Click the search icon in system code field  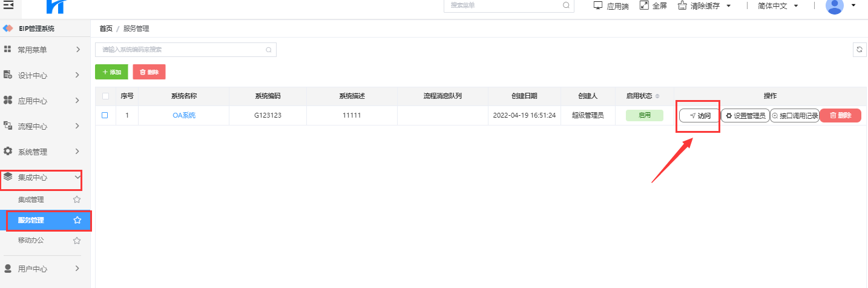[269, 50]
